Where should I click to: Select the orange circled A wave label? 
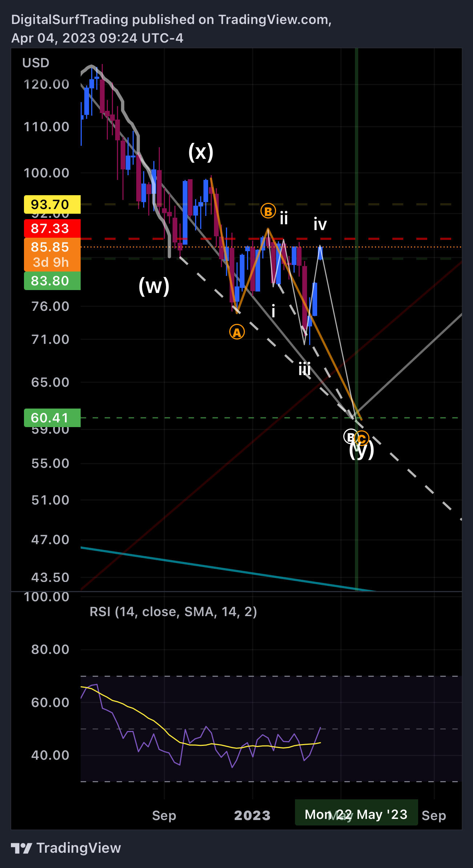(x=237, y=332)
